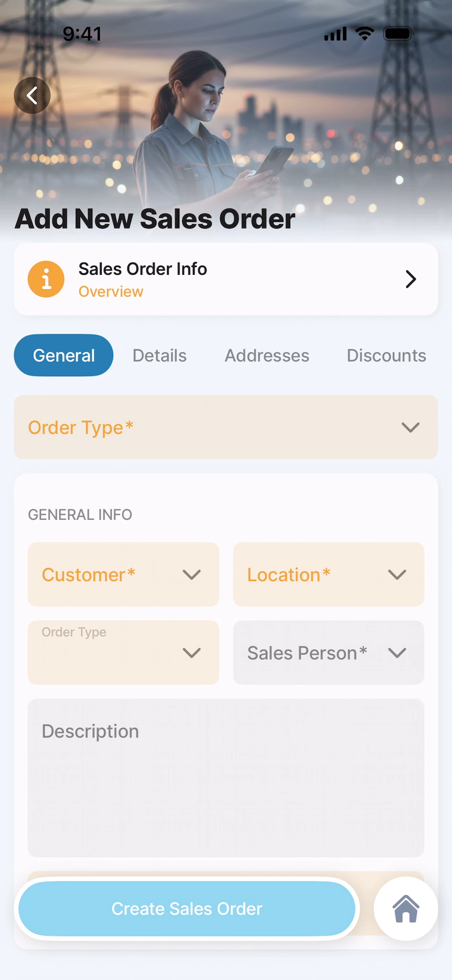
Task: Tap the 9:41 clock in status bar
Action: [x=82, y=34]
